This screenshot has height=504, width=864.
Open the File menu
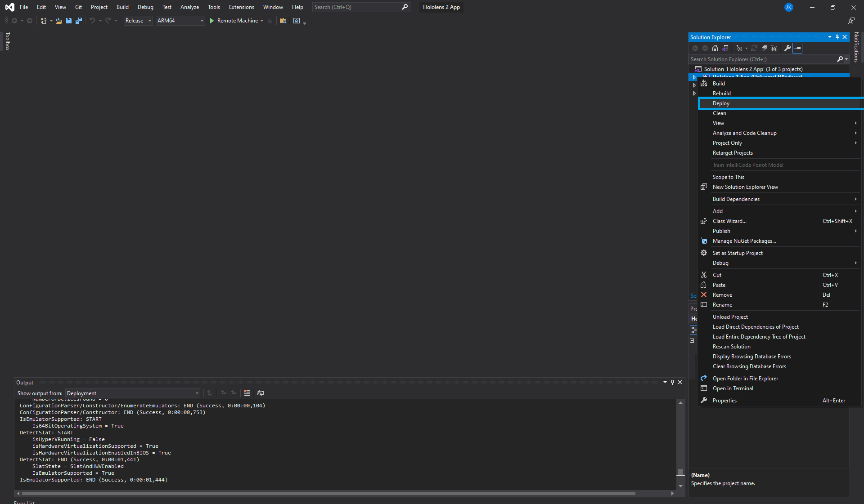pyautogui.click(x=24, y=7)
